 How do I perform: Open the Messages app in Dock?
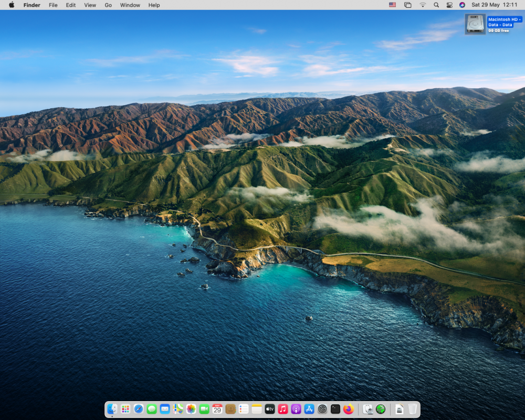(x=152, y=409)
